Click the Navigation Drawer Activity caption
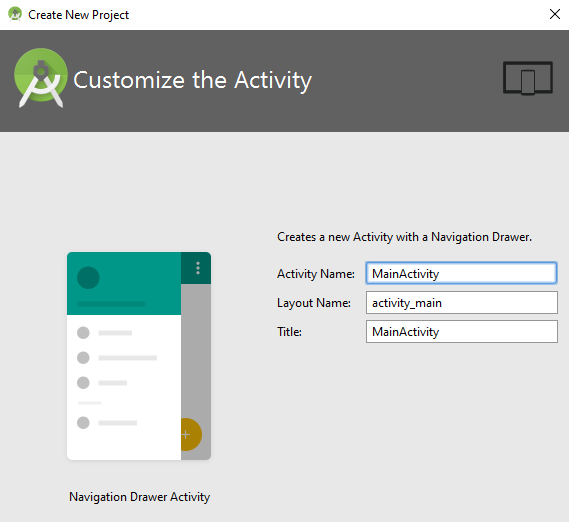Image resolution: width=569 pixels, height=522 pixels. pyautogui.click(x=140, y=497)
